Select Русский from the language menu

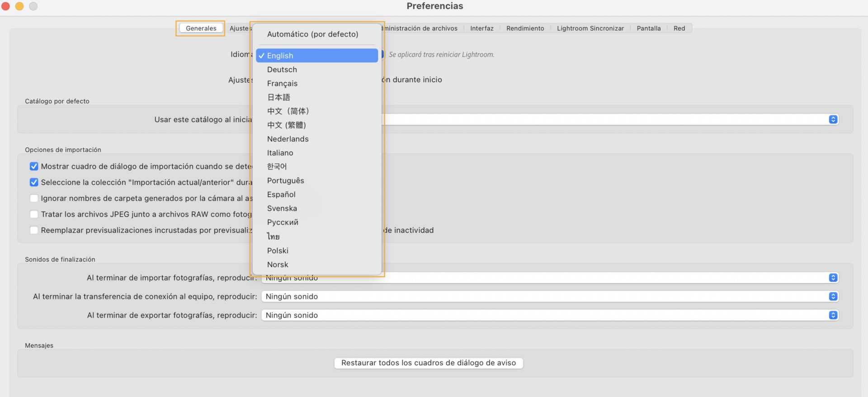[317, 222]
